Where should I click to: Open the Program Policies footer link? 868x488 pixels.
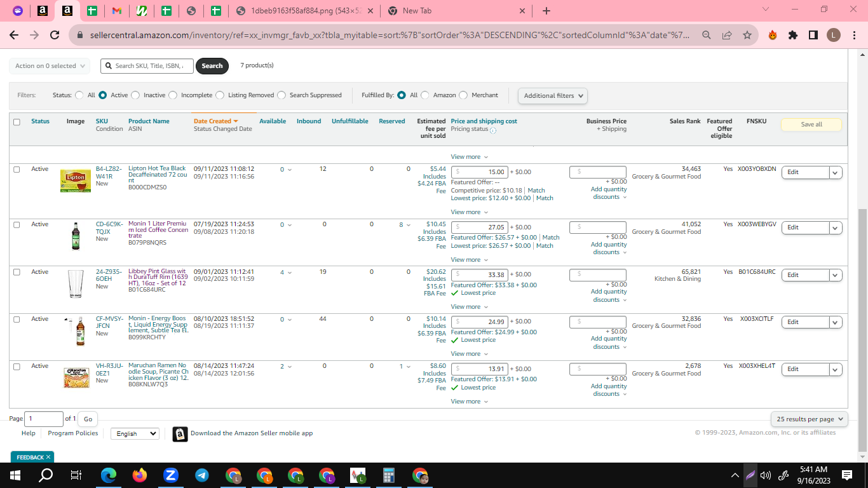(x=73, y=433)
